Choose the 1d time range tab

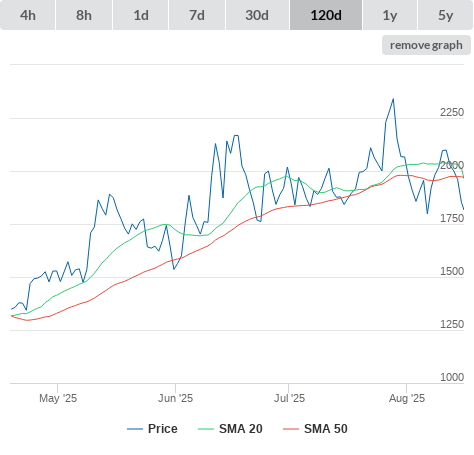[141, 15]
